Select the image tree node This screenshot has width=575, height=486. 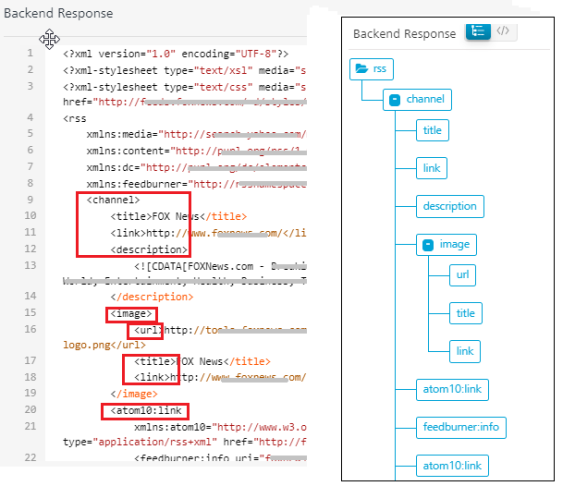pyautogui.click(x=446, y=245)
